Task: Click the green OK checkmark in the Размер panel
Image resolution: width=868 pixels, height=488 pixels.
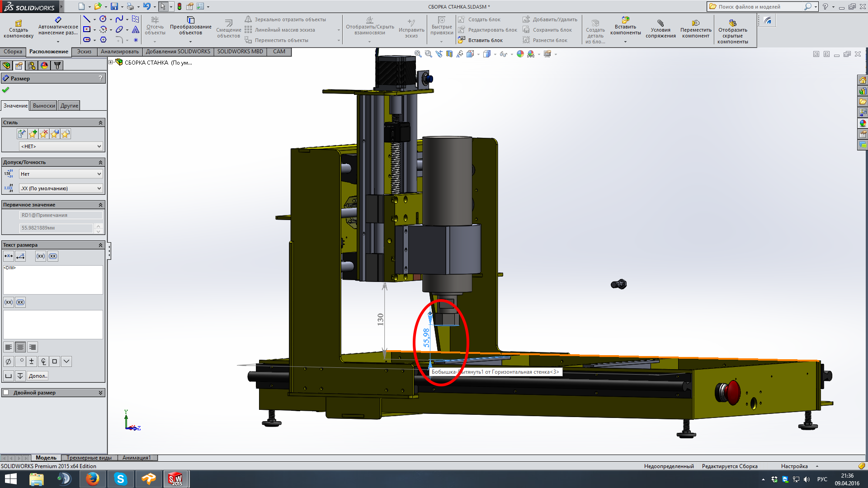Action: pos(5,89)
